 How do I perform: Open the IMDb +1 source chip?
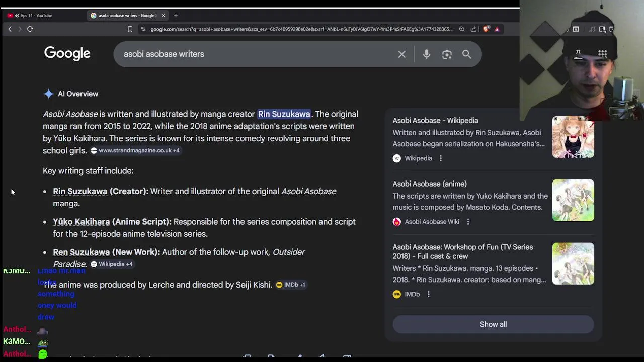[x=290, y=285]
